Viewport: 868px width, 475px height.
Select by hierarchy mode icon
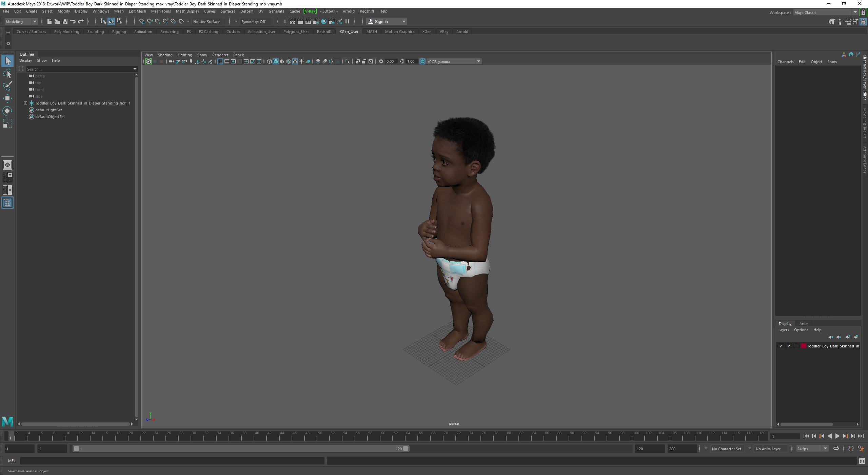[103, 21]
